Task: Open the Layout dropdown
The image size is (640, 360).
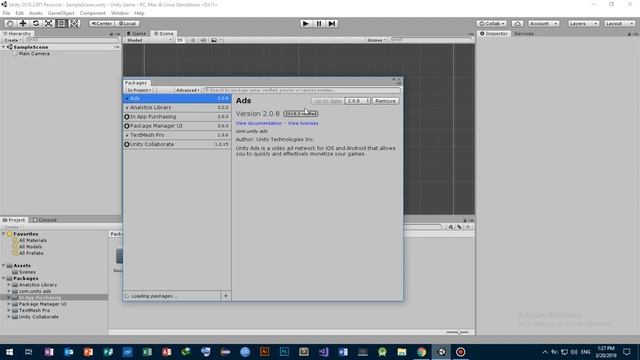Action: click(x=619, y=24)
